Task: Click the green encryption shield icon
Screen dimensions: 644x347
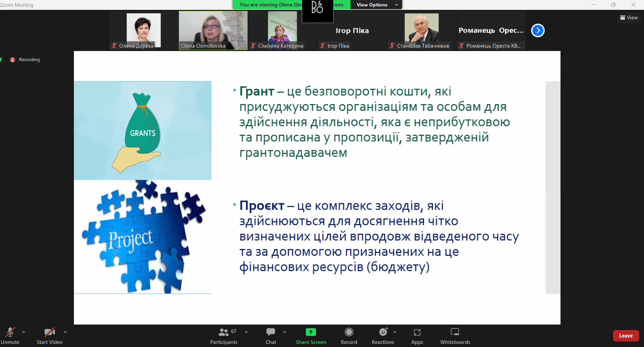Action: pos(1,60)
